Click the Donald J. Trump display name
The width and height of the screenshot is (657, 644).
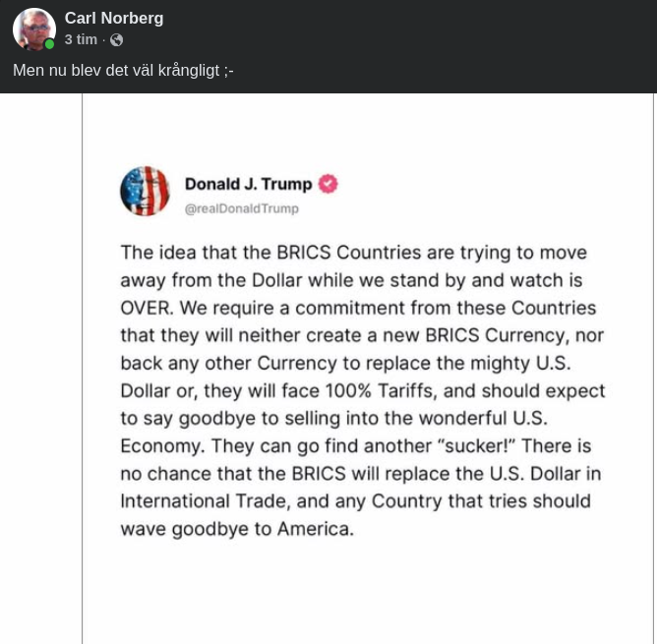(x=248, y=184)
